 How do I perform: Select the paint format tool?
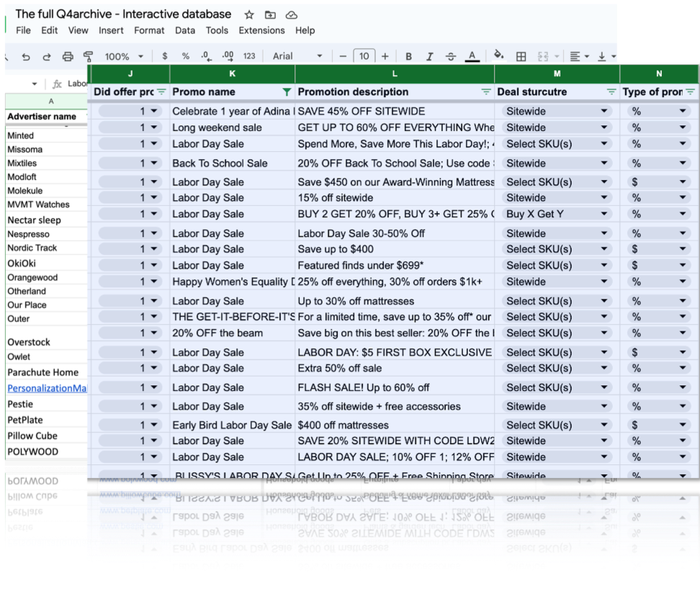pyautogui.click(x=89, y=57)
